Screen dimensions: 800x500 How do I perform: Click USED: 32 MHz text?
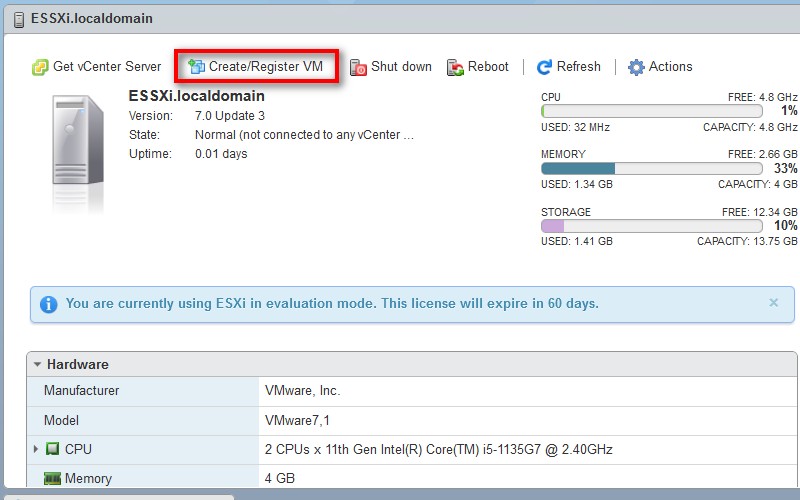575,127
